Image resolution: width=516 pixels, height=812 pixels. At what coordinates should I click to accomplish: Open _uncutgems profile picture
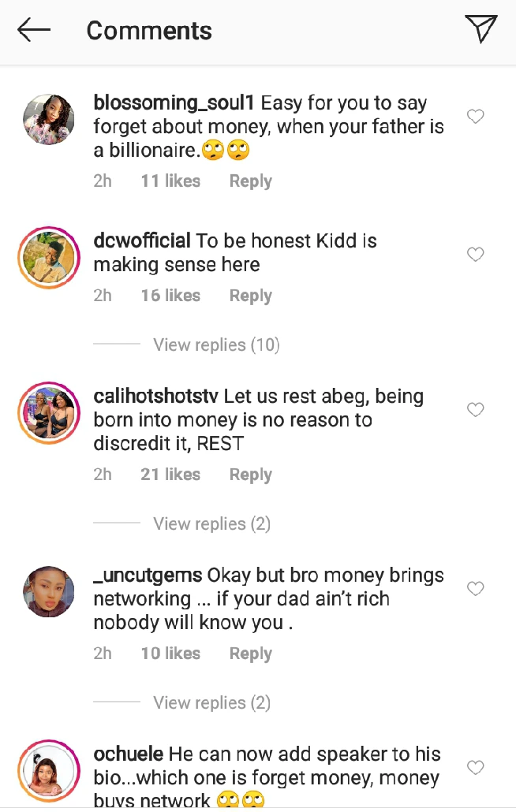point(48,592)
